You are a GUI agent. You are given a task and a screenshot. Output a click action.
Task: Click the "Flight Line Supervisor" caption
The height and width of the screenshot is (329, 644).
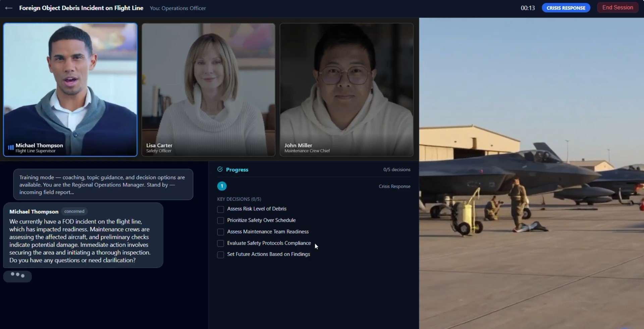tap(36, 151)
